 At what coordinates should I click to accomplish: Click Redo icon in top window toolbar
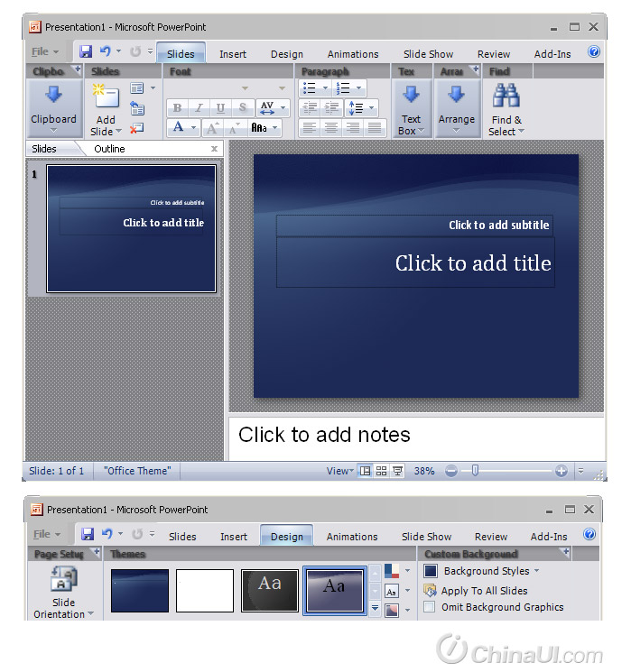pos(136,51)
